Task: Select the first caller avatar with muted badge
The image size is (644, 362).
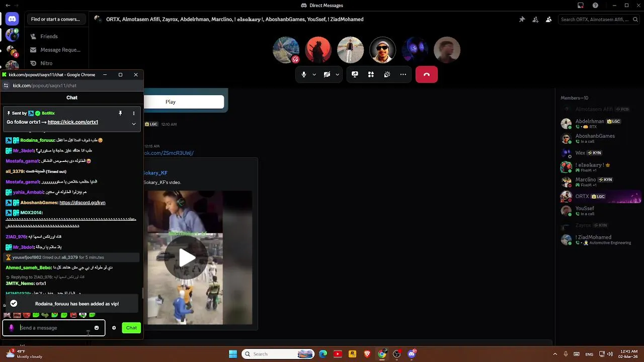Action: (286, 49)
